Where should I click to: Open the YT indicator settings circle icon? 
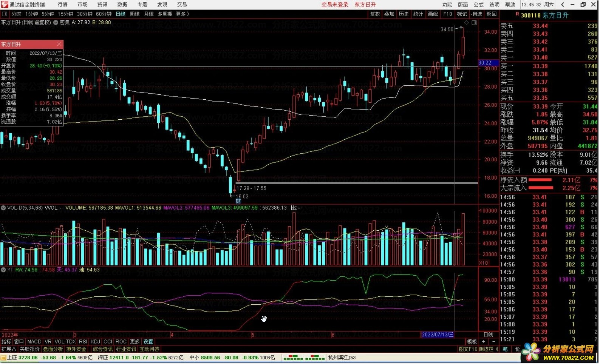pos(3,270)
